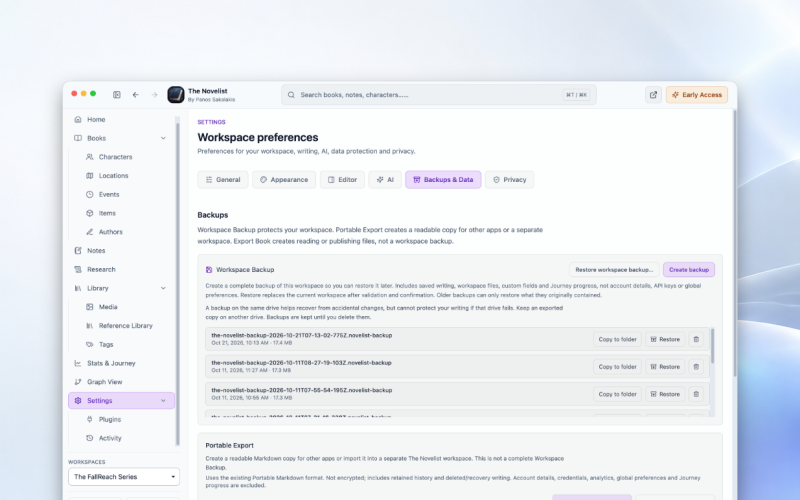Copy to folder for 2026-10-11T08-27 backup

pos(617,367)
